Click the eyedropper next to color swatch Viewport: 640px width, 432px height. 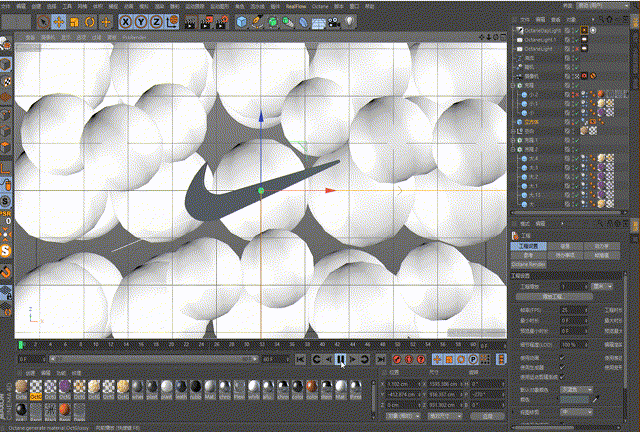point(596,399)
